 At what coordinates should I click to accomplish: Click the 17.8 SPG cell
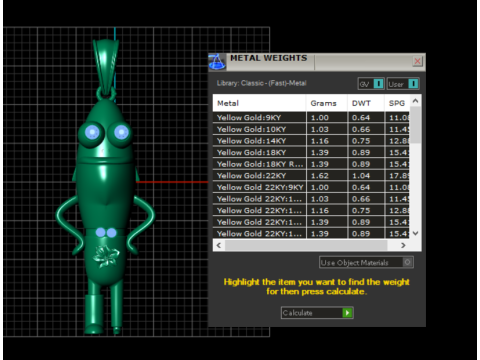[x=397, y=176]
